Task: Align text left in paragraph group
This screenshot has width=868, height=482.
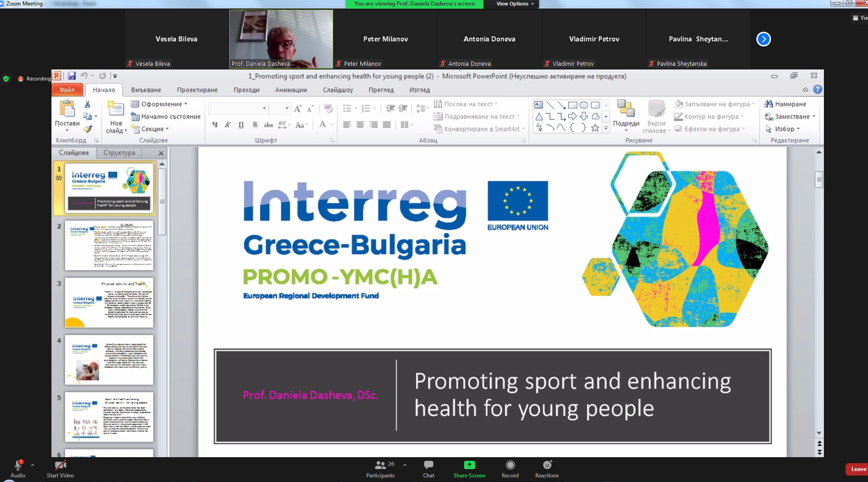Action: click(x=347, y=125)
